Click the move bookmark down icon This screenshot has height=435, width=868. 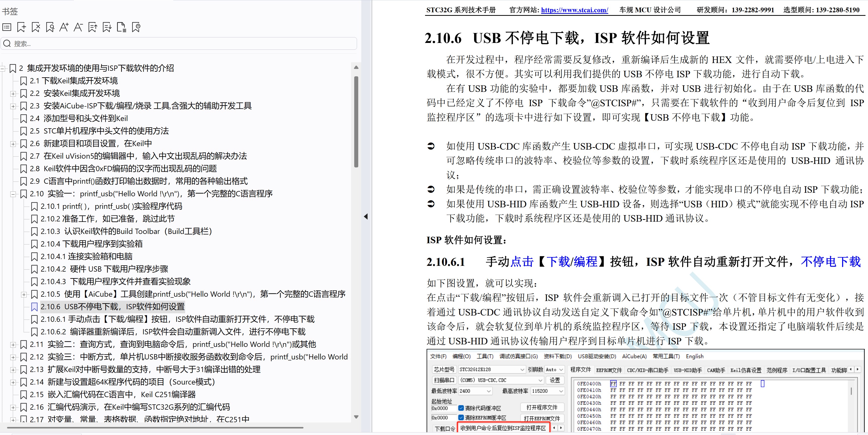(x=107, y=27)
